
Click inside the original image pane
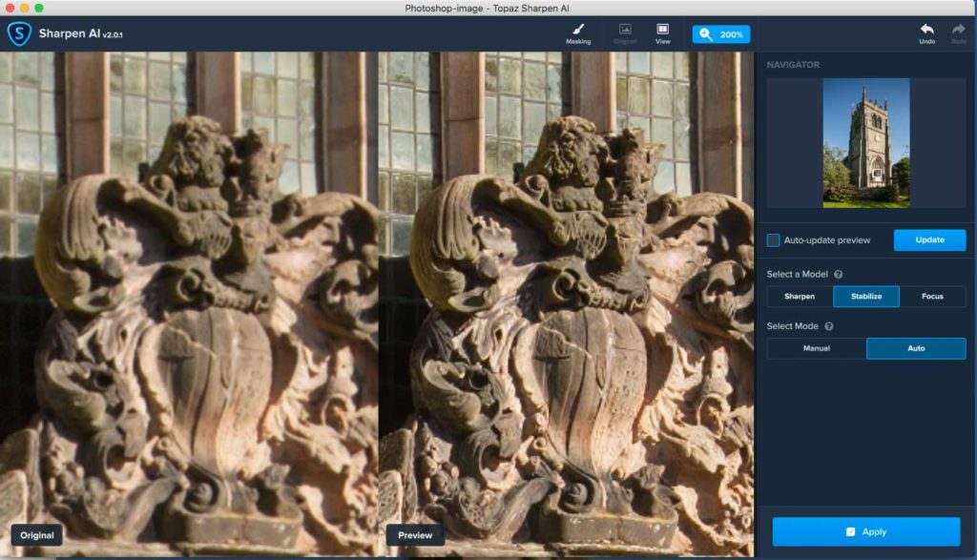point(189,303)
